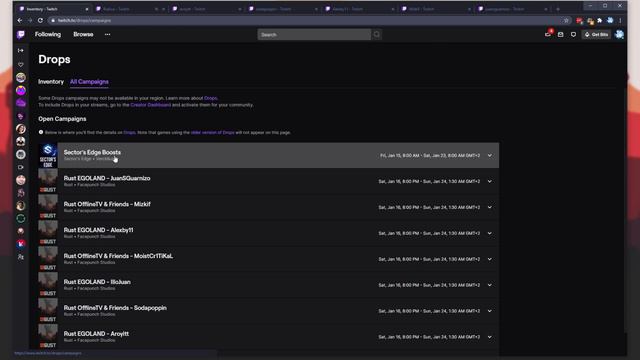Click the Rust thumbnail beside JuanSGuarnizo campaign
Image resolution: width=640 pixels, height=360 pixels.
(48, 181)
